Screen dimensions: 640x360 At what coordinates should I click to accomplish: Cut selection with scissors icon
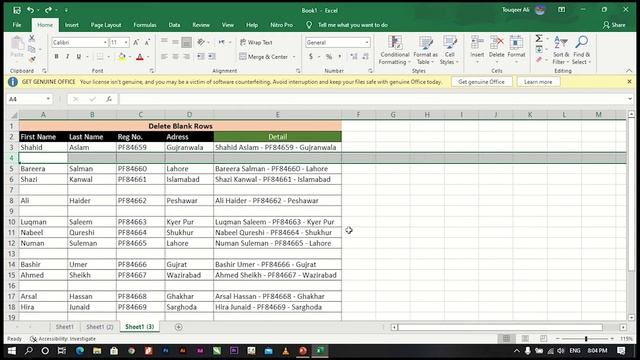(x=32, y=38)
